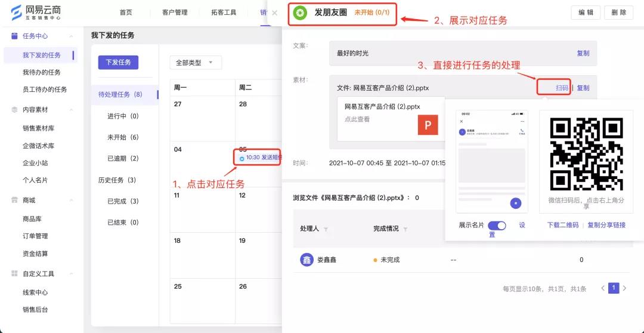Click the 扫码 link
Screen dimensions: 644x333
[562, 88]
